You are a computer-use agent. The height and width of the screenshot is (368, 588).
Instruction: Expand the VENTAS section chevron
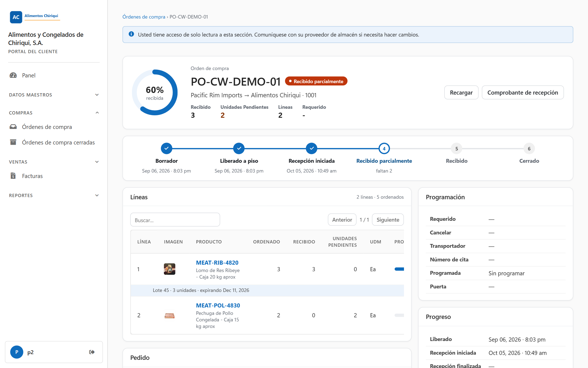point(97,162)
